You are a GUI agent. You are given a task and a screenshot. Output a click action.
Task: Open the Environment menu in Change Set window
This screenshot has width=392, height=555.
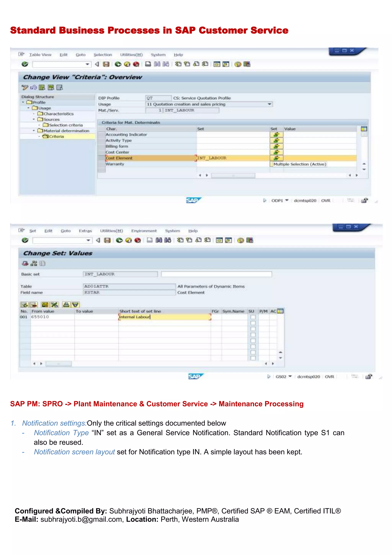144,231
